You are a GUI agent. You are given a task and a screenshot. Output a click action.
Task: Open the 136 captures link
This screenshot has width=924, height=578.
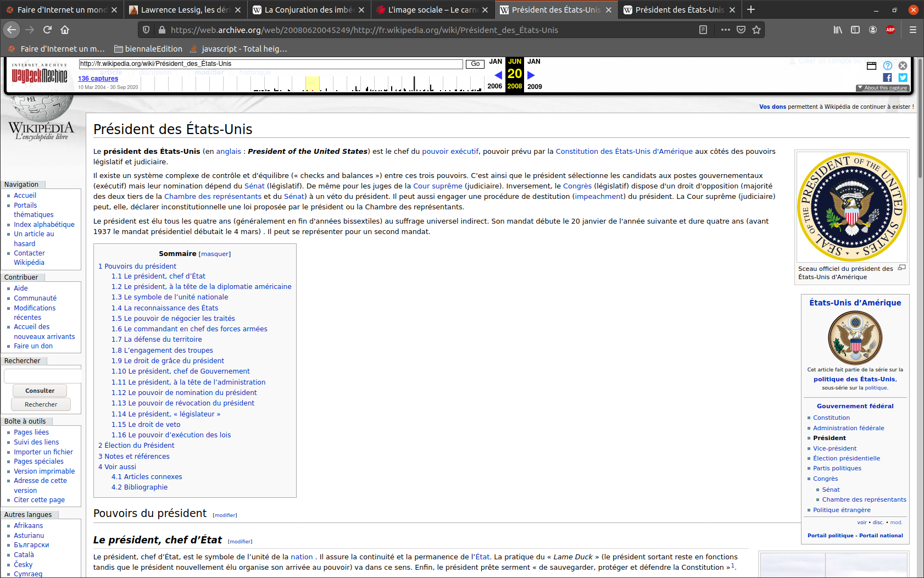point(98,79)
